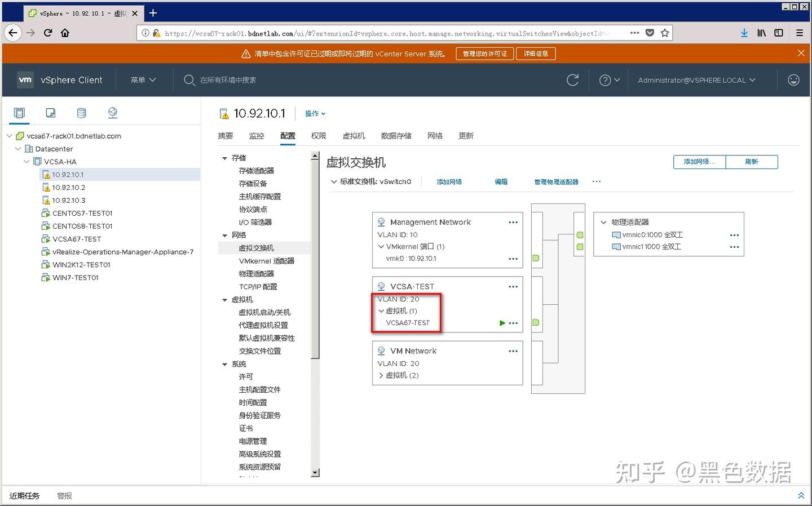Switch to VMs and Templates inventory icon
Screen dimensions: 812x506
pos(50,113)
